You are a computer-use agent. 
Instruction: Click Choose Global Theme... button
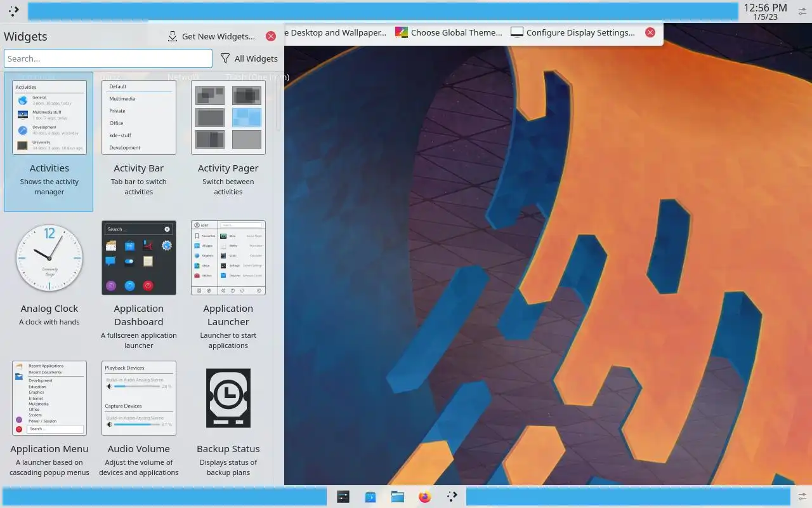[x=449, y=32]
